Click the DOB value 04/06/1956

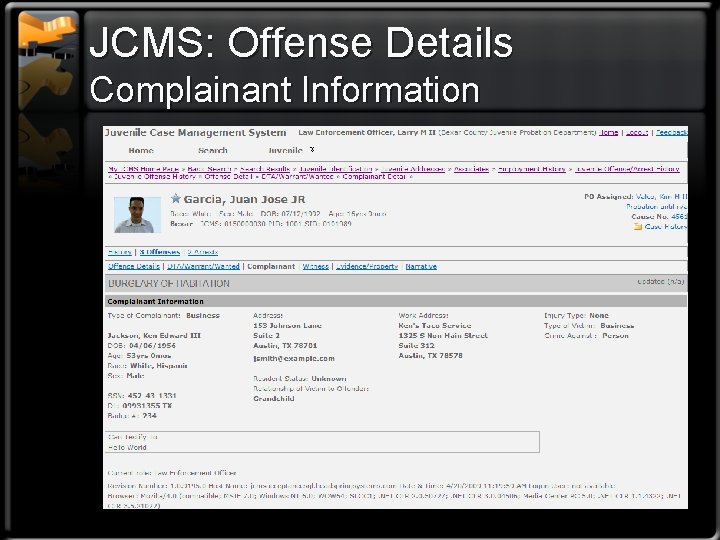click(x=152, y=345)
